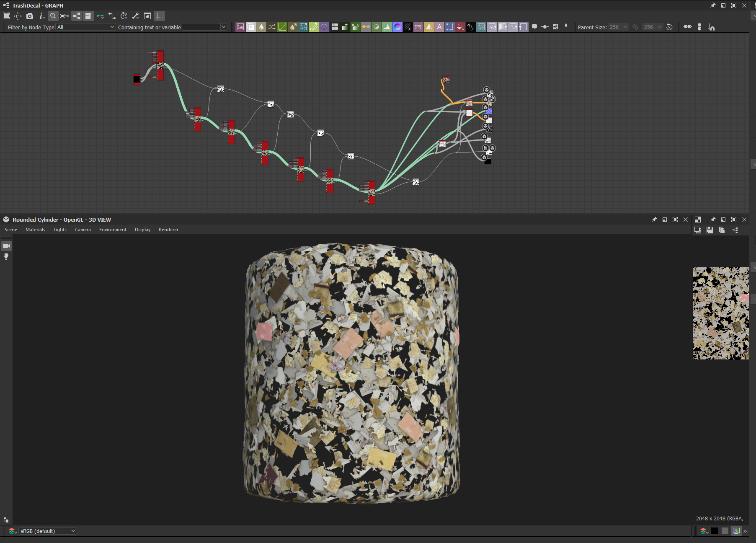Open the Environment menu in 3D view

click(x=113, y=230)
